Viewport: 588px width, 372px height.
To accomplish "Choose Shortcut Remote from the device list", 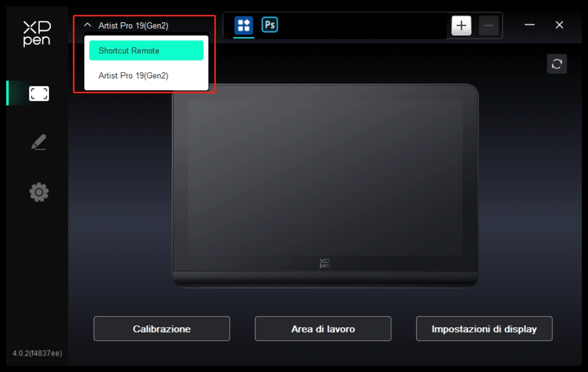I will pos(146,51).
